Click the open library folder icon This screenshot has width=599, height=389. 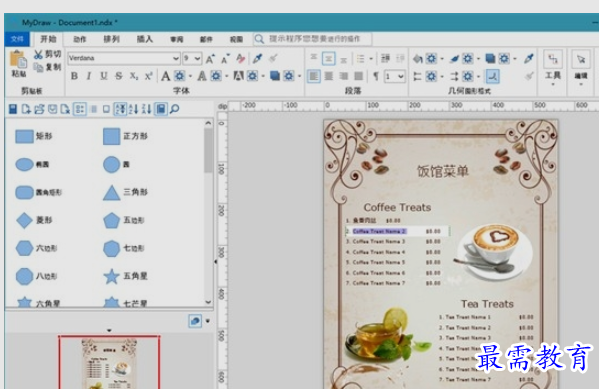[39, 109]
